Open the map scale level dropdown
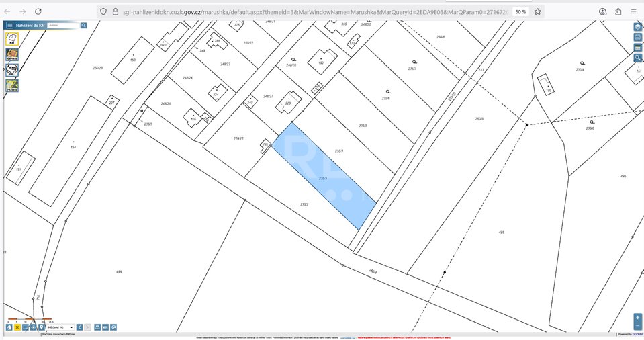The height and width of the screenshot is (340, 644). click(60, 327)
